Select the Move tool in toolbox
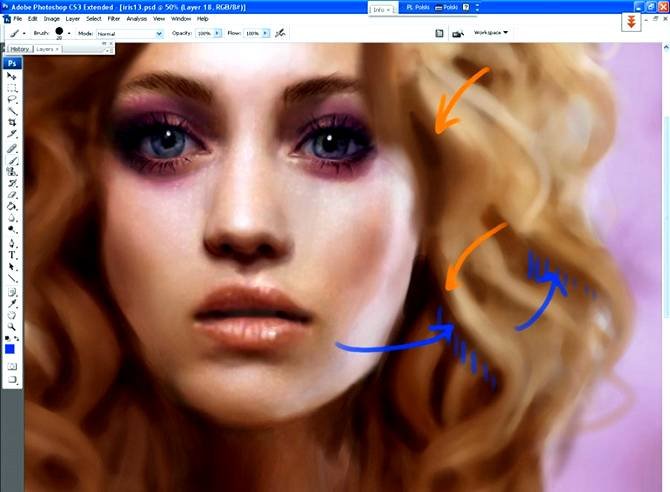 11,76
